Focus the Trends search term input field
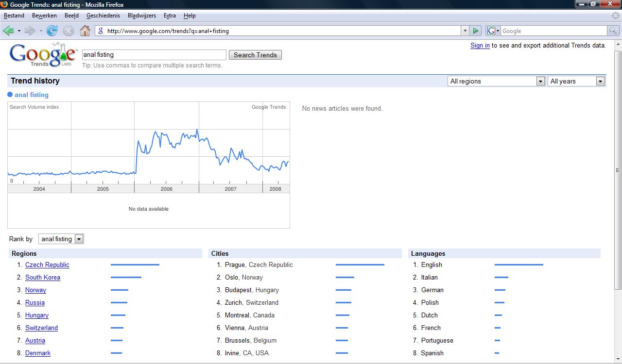 click(x=154, y=55)
